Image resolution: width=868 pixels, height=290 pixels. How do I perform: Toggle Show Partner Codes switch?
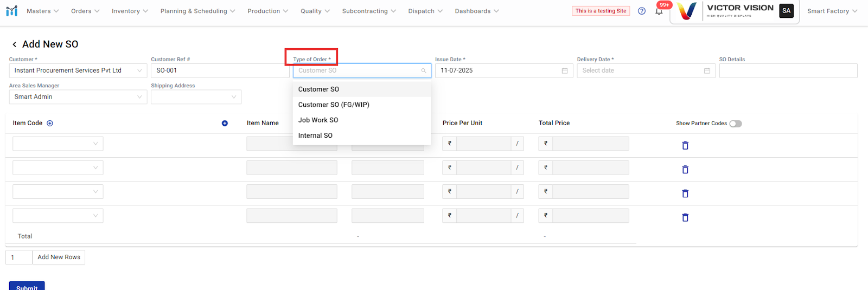coord(735,124)
